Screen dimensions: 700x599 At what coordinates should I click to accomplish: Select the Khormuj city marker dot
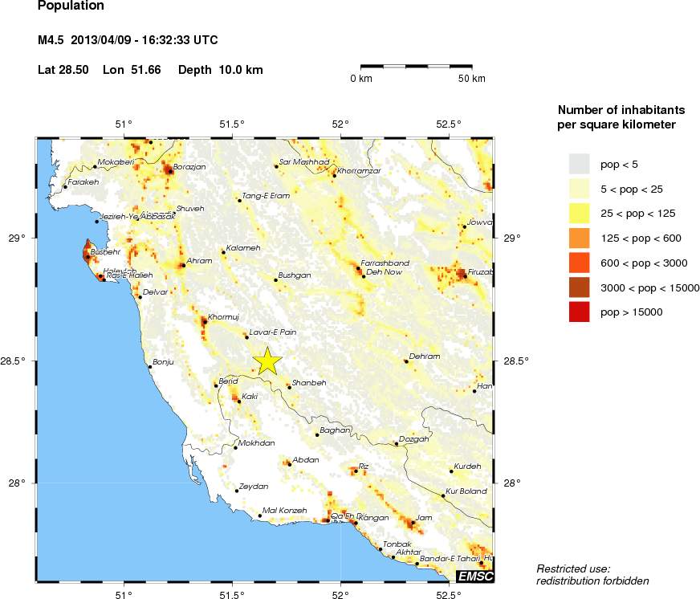pyautogui.click(x=205, y=321)
